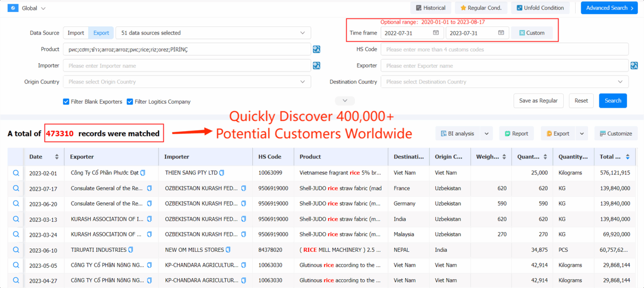Run the Search button
Image resolution: width=644 pixels, height=288 pixels.
point(613,100)
